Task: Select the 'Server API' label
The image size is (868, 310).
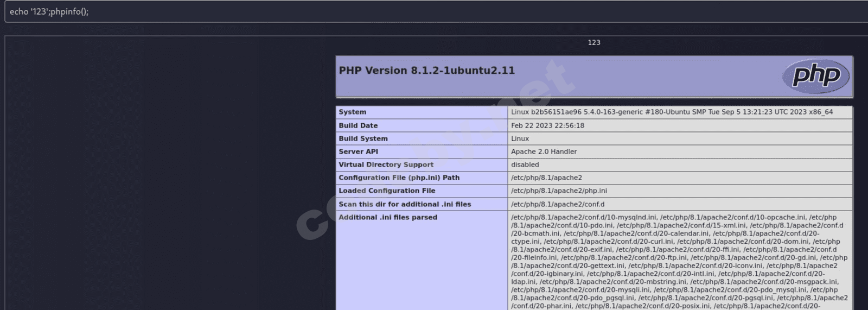Action: click(358, 151)
